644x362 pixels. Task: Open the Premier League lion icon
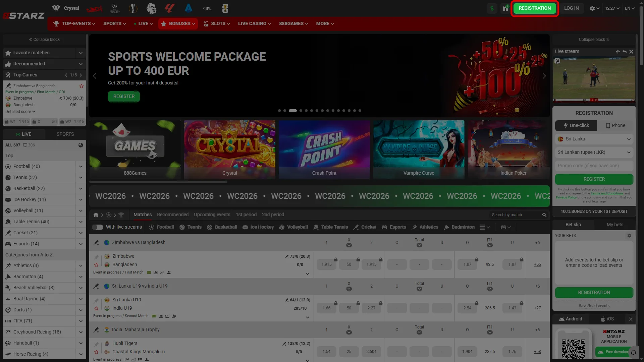151,8
